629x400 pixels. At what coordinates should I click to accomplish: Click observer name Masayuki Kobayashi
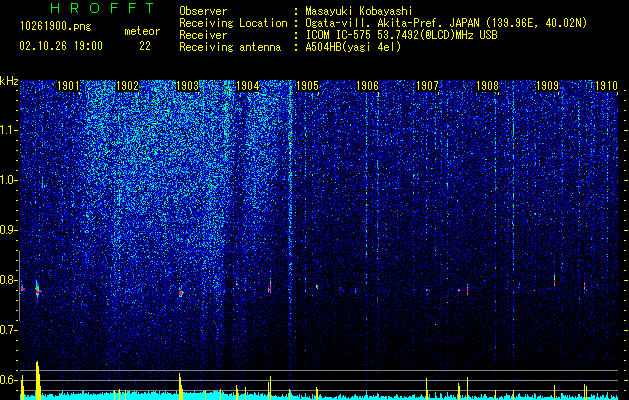[358, 11]
